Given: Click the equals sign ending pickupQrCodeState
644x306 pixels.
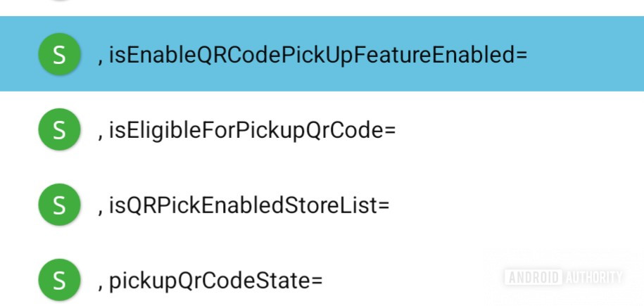Looking at the screenshot, I should [x=316, y=281].
